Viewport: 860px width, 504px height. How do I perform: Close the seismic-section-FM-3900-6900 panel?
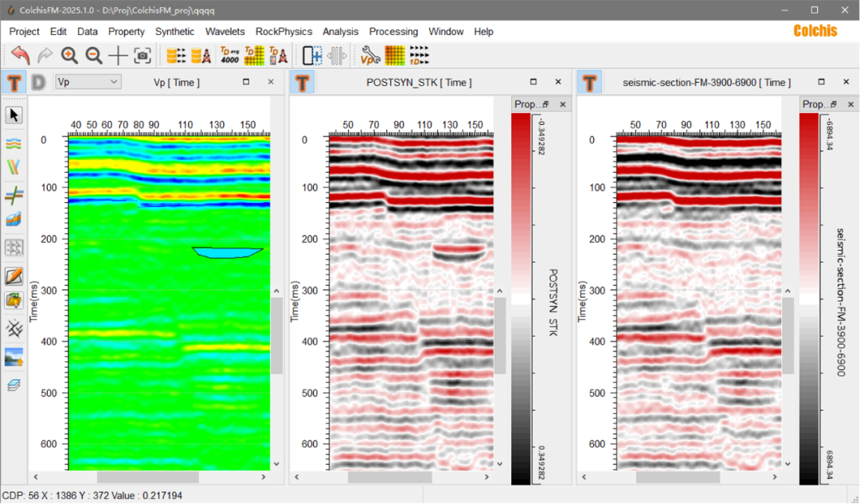(x=845, y=82)
